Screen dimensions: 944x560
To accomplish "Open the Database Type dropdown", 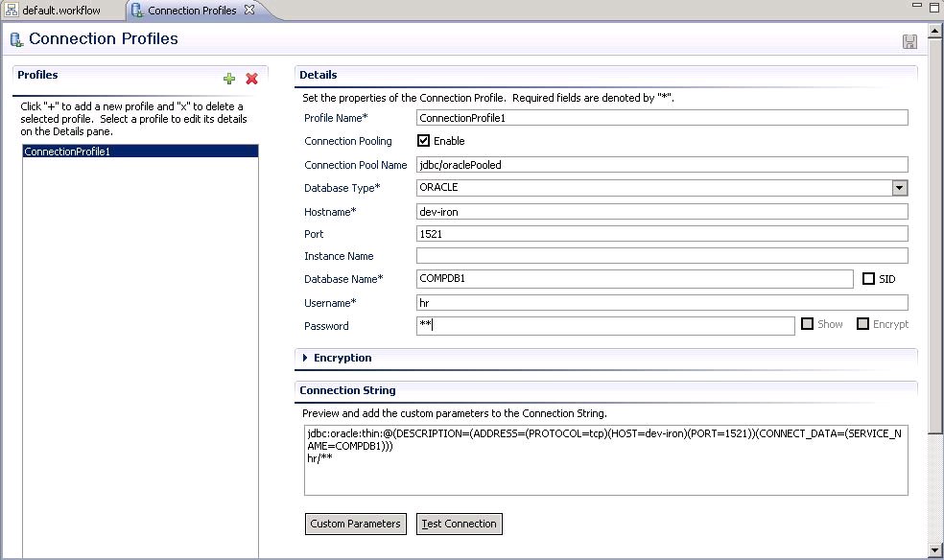I will [900, 186].
